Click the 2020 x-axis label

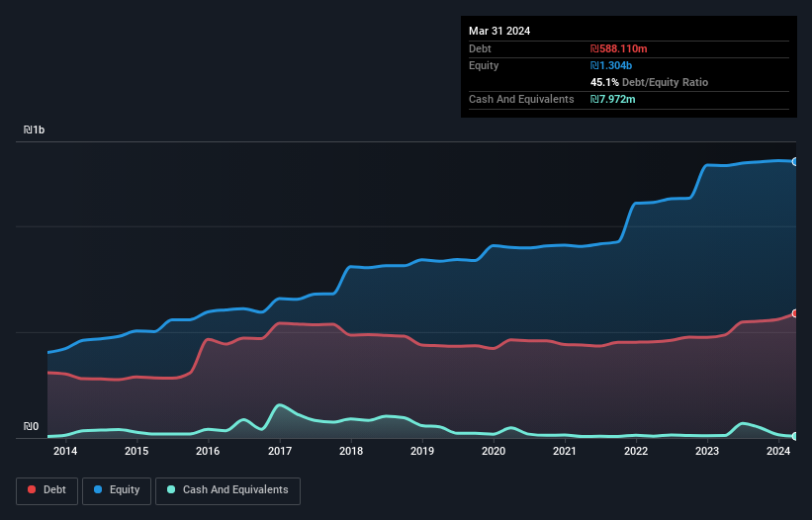point(494,451)
